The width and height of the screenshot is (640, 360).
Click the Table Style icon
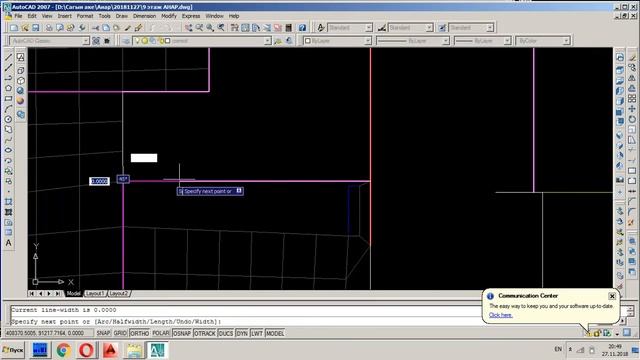442,28
